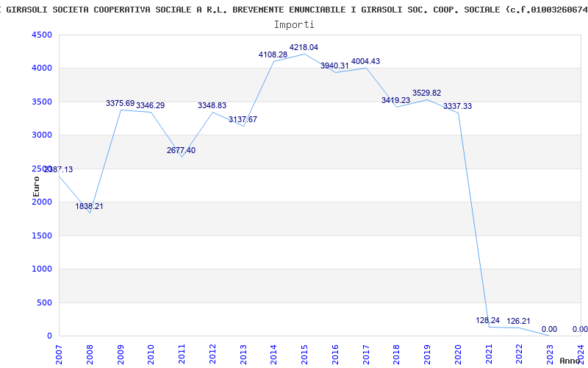Click the 4218.04 data label

click(304, 47)
